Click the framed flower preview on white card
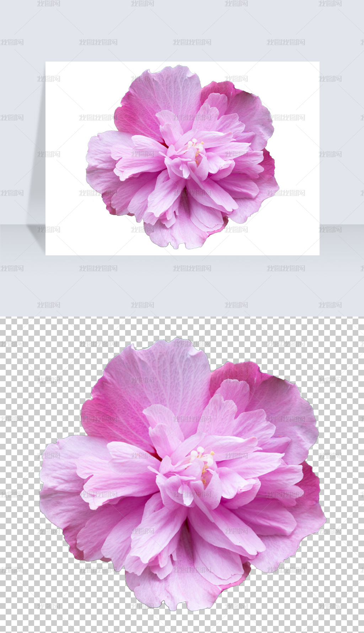 182,158
